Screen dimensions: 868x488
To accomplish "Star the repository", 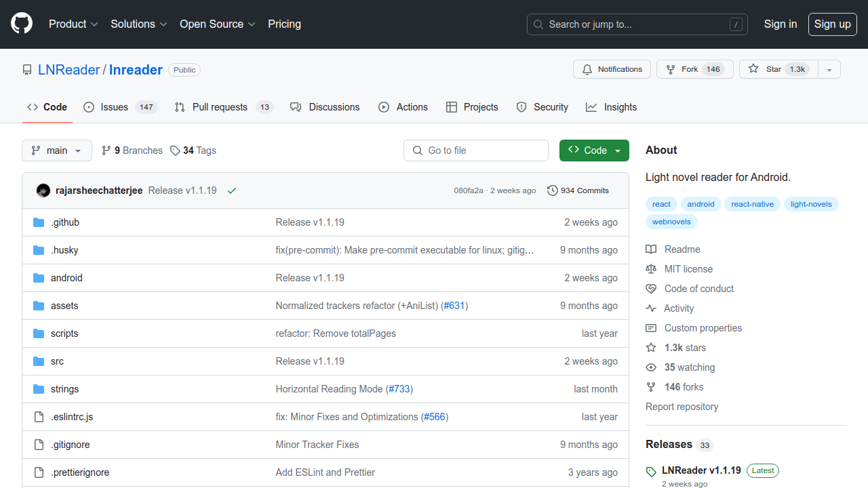I will [778, 69].
